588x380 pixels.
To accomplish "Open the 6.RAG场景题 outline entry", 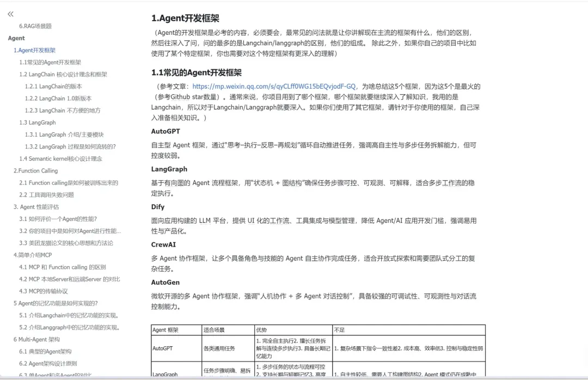I will pyautogui.click(x=35, y=26).
